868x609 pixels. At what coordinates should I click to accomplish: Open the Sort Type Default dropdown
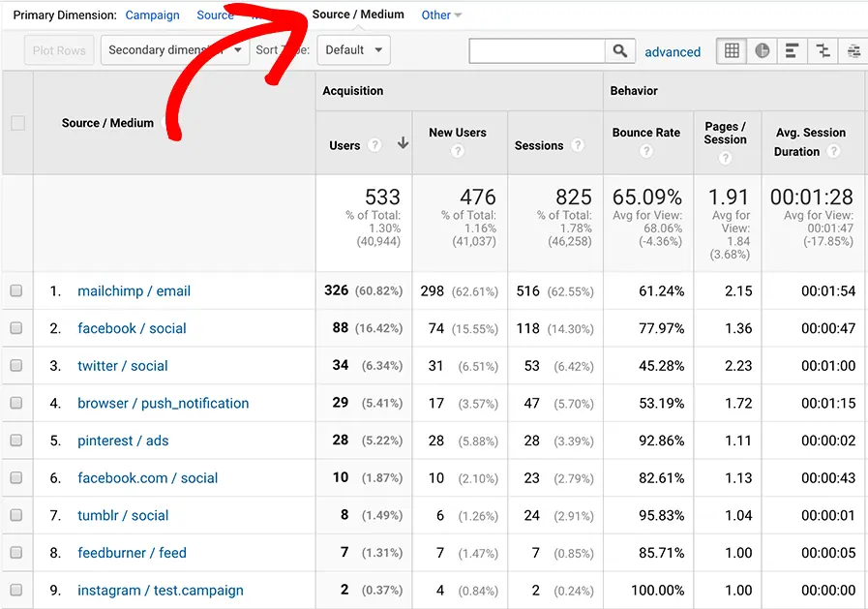(x=354, y=50)
